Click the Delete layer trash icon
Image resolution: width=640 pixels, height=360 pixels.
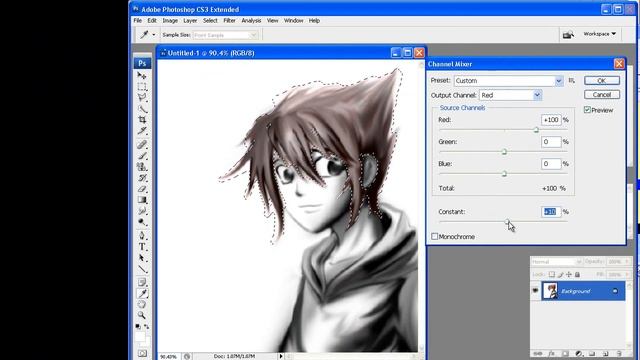(x=619, y=353)
